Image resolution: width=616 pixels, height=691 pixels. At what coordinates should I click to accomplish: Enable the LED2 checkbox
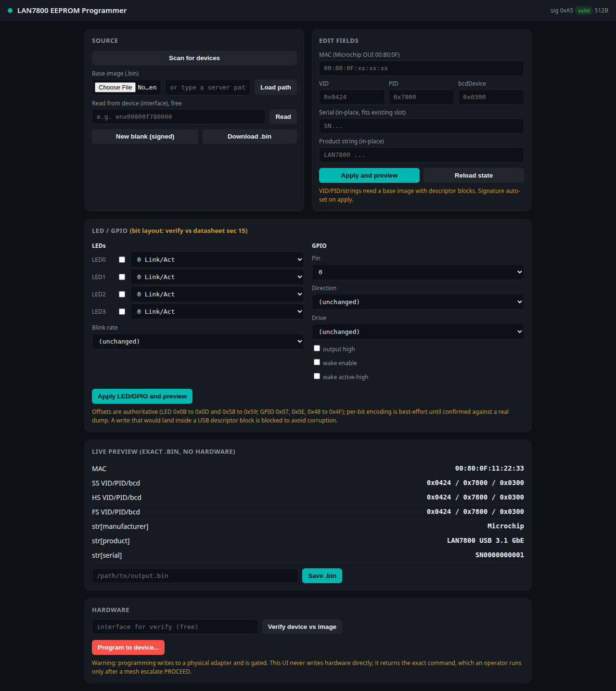tap(122, 294)
